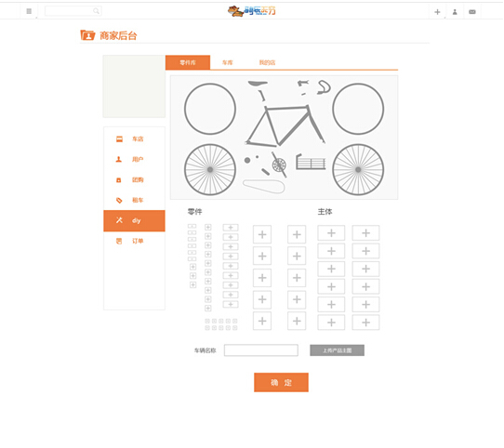Screen dimensions: 504x448
Task: Open the grid menu icon in top bar
Action: pos(29,11)
